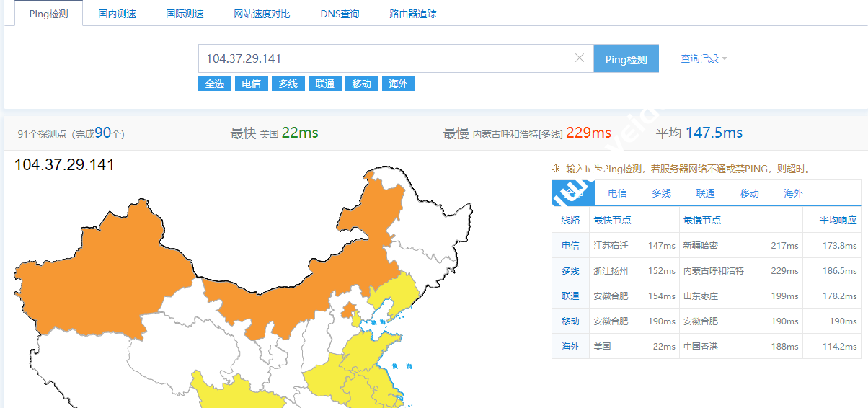The image size is (868, 408).
Task: Click the 173.8ms average value
Action: 839,246
